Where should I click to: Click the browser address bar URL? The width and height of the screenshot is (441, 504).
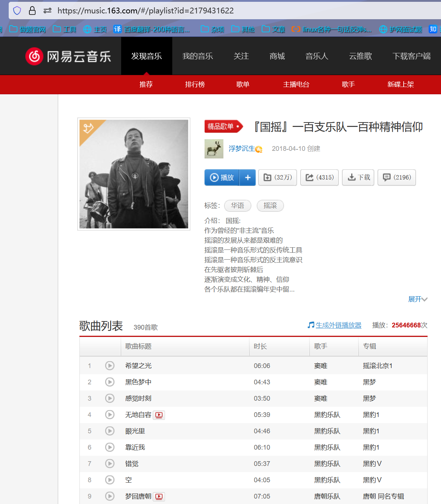(146, 11)
